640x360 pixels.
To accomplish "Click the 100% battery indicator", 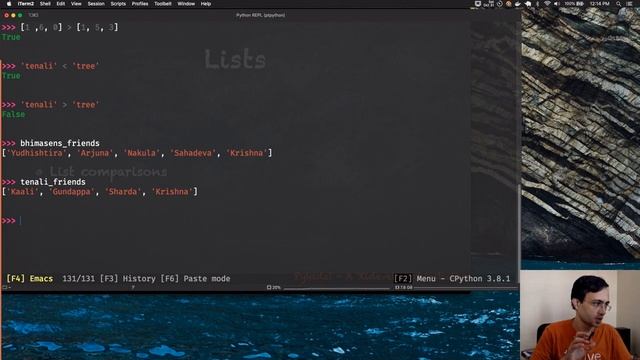I will 574,4.
